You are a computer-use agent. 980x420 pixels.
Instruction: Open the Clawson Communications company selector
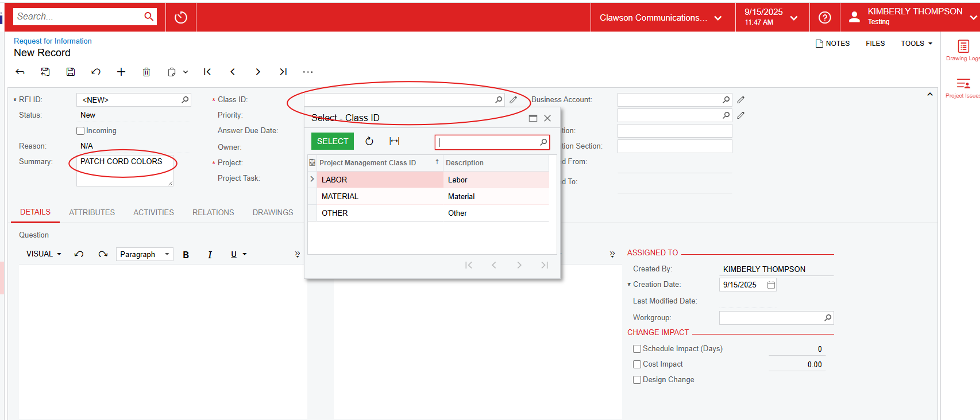coord(661,18)
